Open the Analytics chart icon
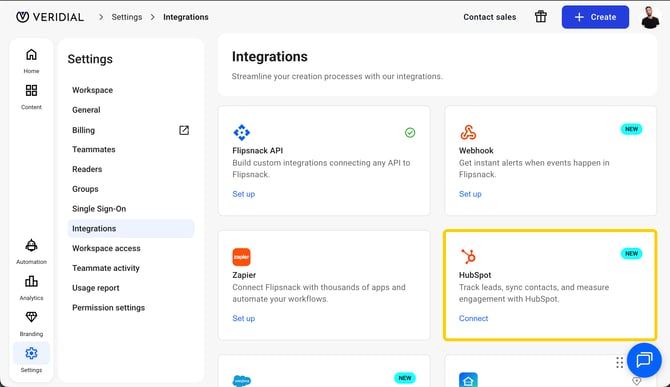Viewport: 670px width, 387px height. (x=31, y=281)
